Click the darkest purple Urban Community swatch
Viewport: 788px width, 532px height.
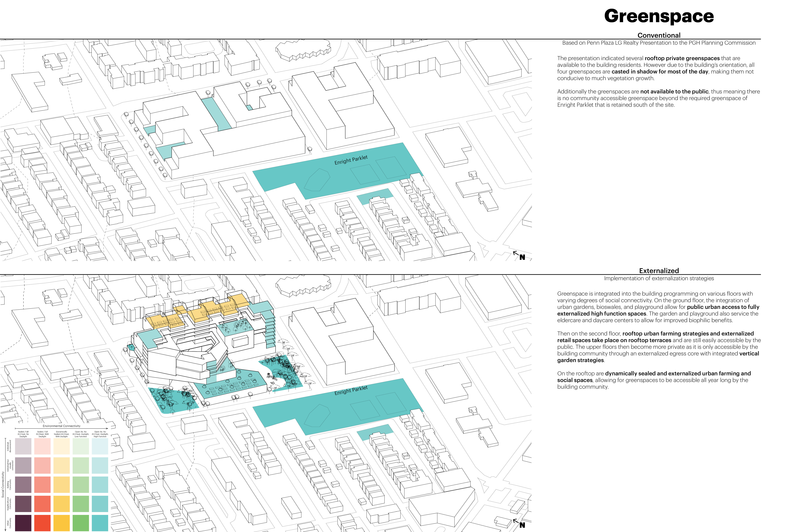coord(23,523)
